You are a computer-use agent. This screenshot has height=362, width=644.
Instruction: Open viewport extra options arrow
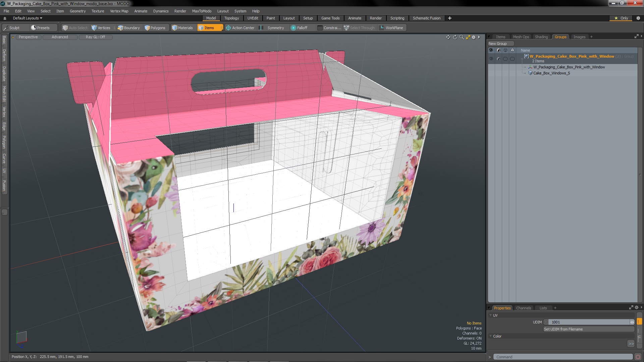point(479,37)
